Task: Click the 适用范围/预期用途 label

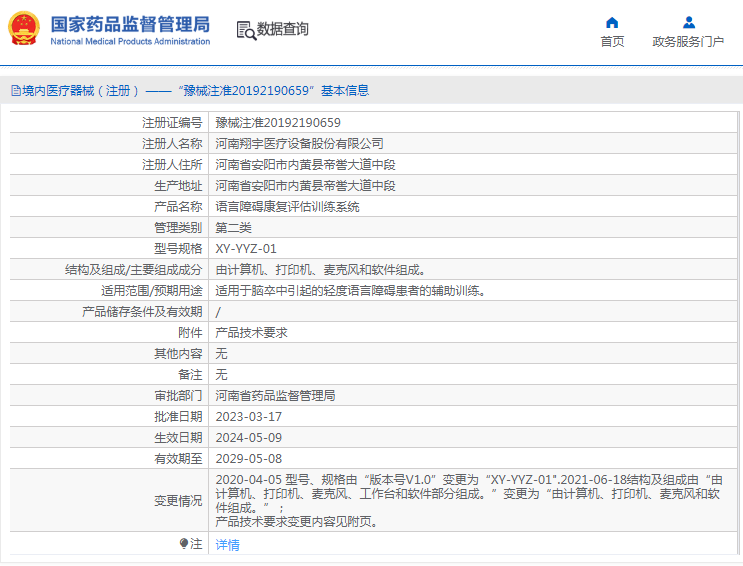Action: click(152, 291)
